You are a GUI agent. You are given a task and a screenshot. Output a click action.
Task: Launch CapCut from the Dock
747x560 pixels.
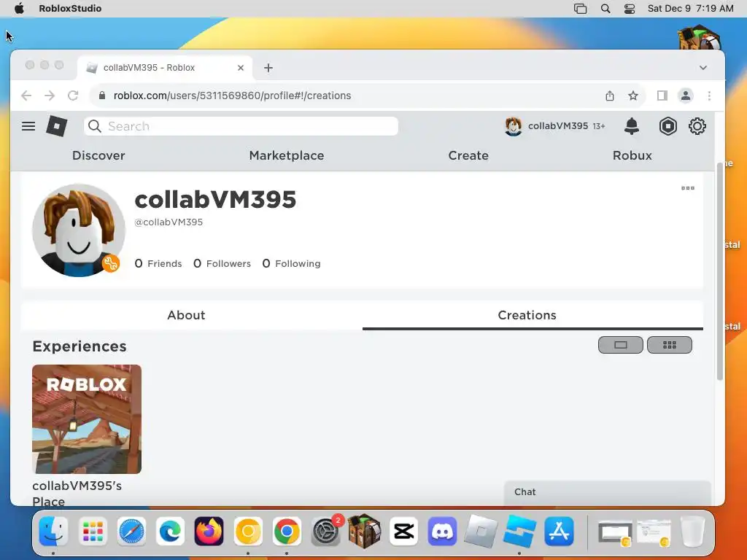pos(403,532)
